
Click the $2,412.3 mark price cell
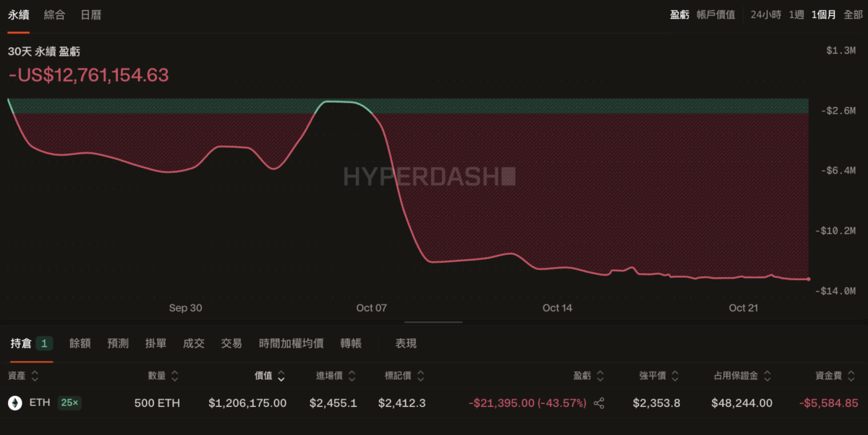(x=401, y=403)
